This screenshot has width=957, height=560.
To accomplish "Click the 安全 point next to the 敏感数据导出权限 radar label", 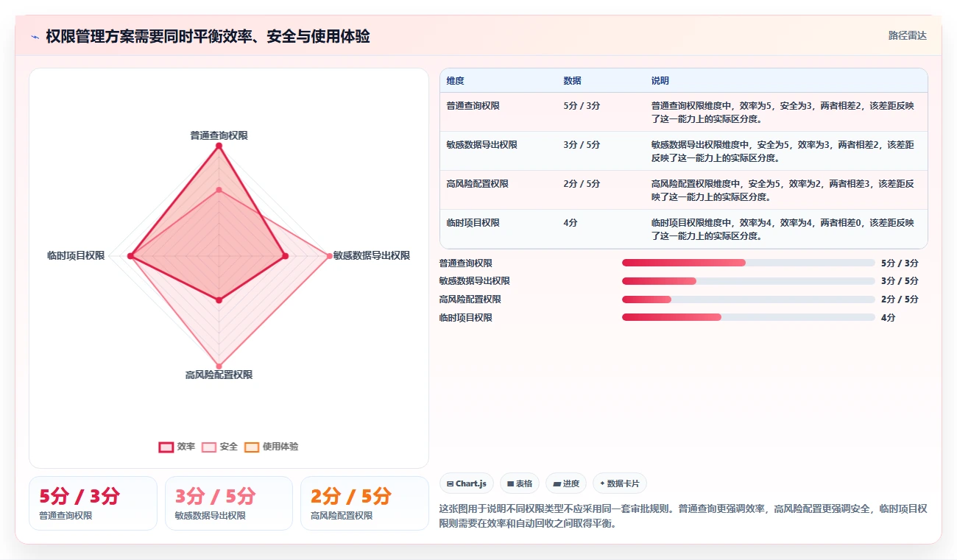I will click(329, 256).
